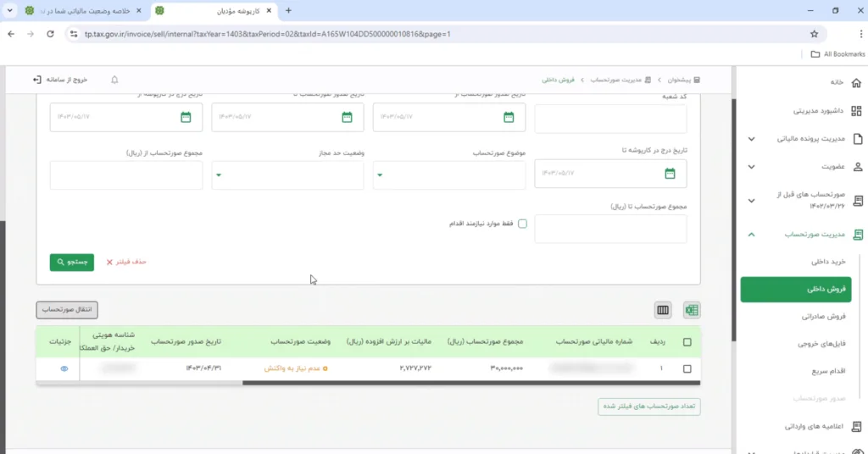Open the notification bell icon
This screenshot has height=454, width=868.
114,80
